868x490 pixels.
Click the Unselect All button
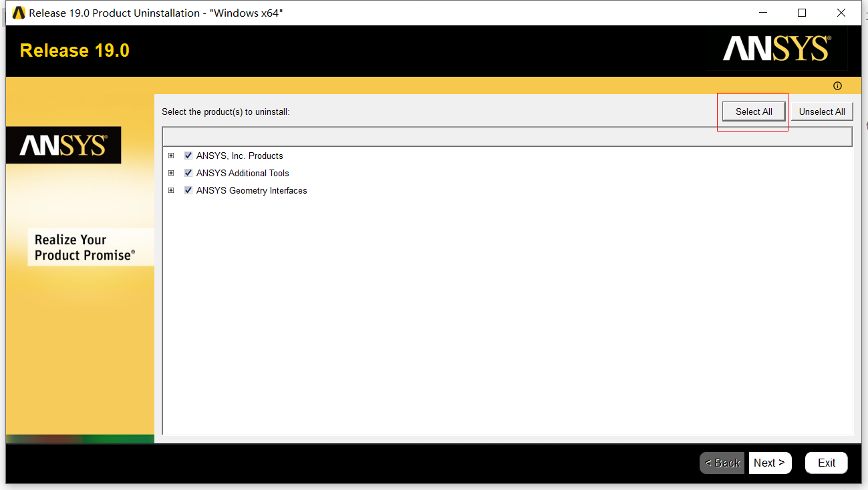click(x=822, y=111)
